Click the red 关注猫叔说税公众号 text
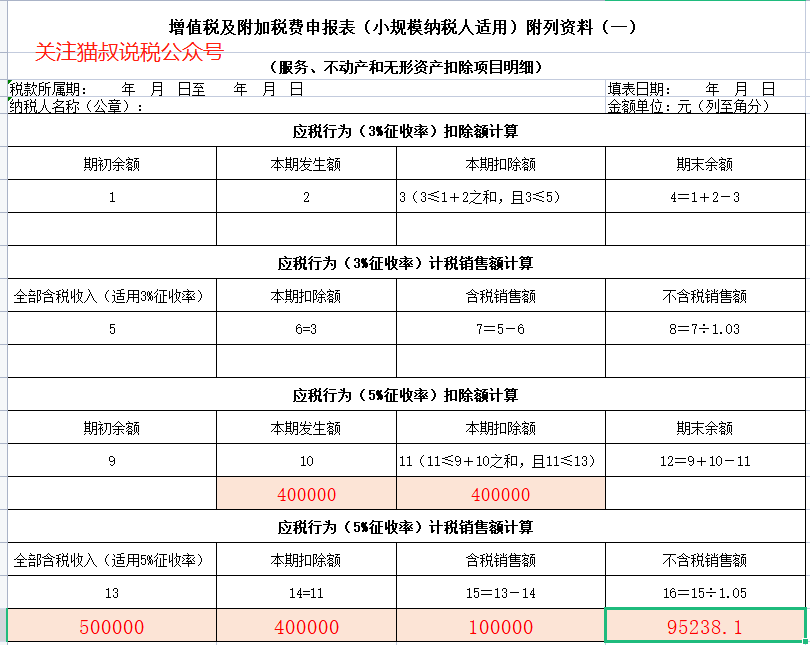Viewport: 810px width, 645px height. pos(129,51)
